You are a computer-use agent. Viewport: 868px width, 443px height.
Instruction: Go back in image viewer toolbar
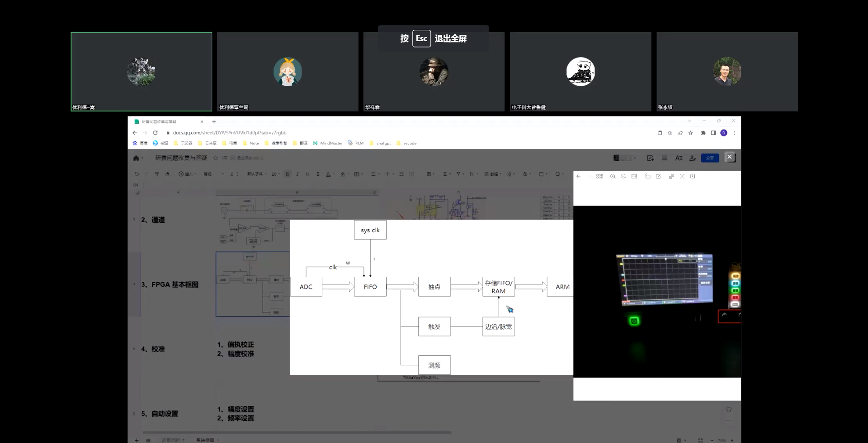pos(579,177)
